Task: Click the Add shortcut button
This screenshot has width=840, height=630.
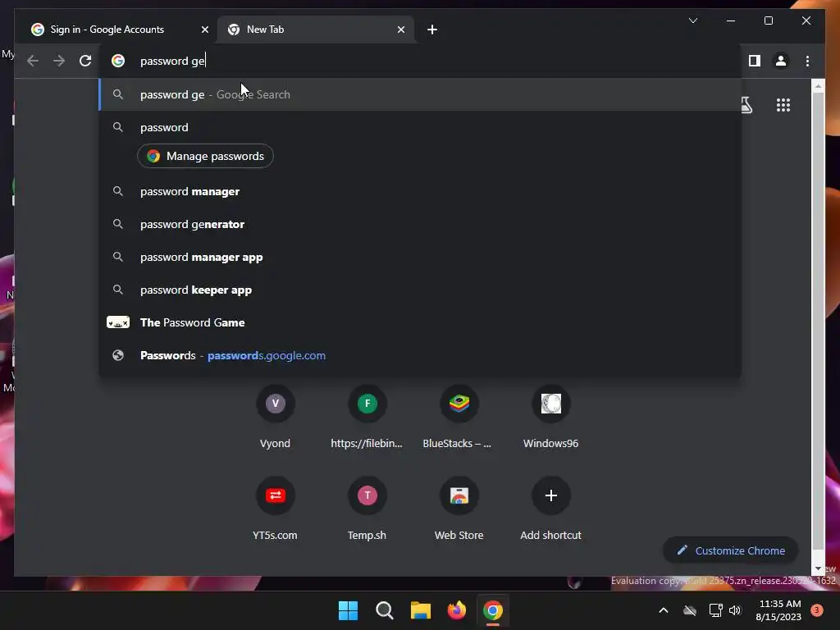Action: pyautogui.click(x=550, y=509)
